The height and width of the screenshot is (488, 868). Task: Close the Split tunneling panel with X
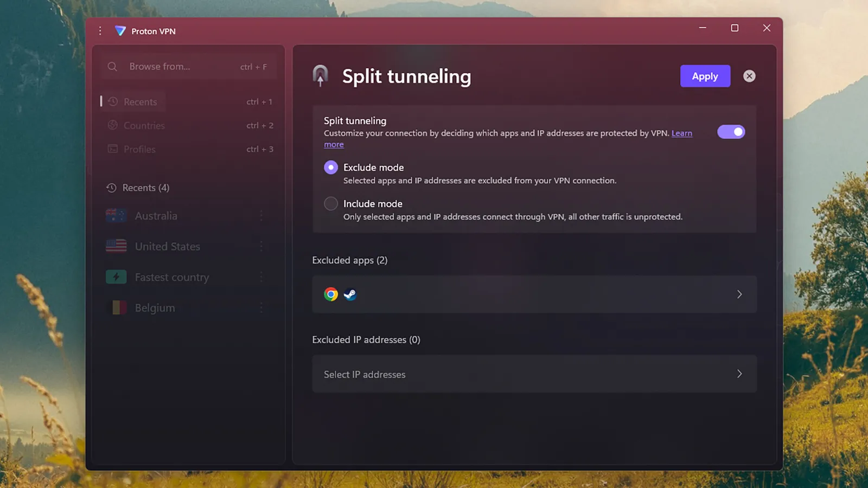(x=749, y=76)
